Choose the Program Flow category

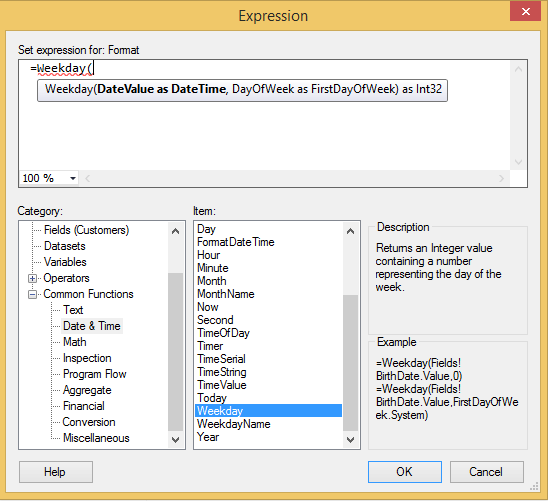tap(95, 374)
